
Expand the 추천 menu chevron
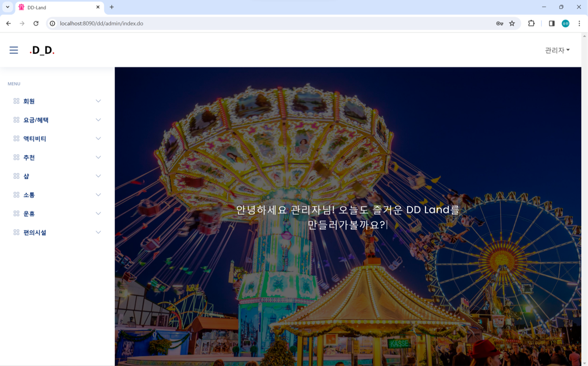pyautogui.click(x=98, y=157)
